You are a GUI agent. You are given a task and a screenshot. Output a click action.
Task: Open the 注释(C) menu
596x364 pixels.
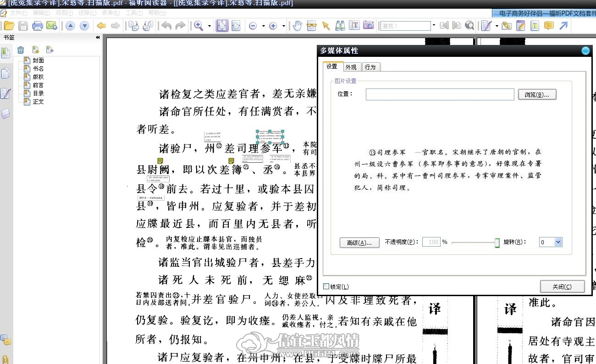(x=87, y=13)
